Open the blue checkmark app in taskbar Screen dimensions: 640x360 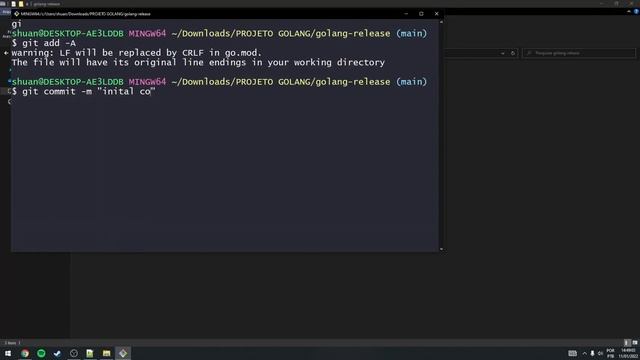(x=57, y=353)
